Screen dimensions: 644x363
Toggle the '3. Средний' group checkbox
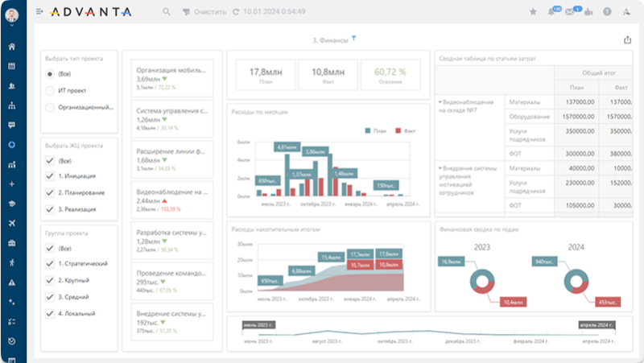point(50,297)
